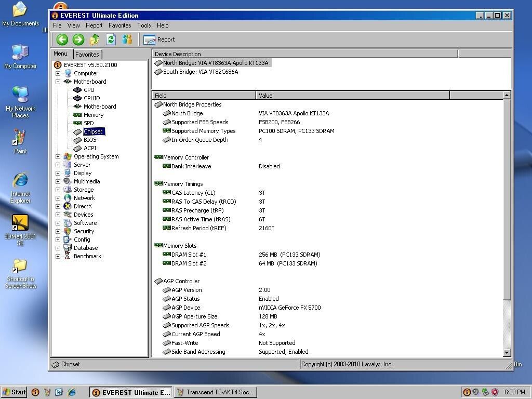Expand the Server tree node
This screenshot has width=532, height=399.
click(x=58, y=165)
